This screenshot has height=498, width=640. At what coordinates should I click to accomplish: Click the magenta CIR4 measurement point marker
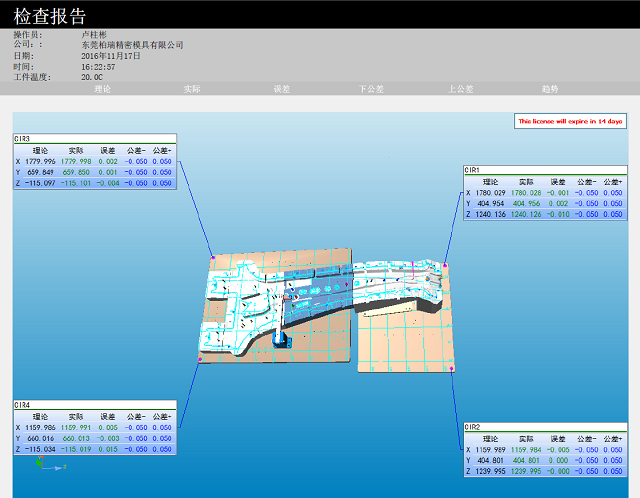pos(199,362)
